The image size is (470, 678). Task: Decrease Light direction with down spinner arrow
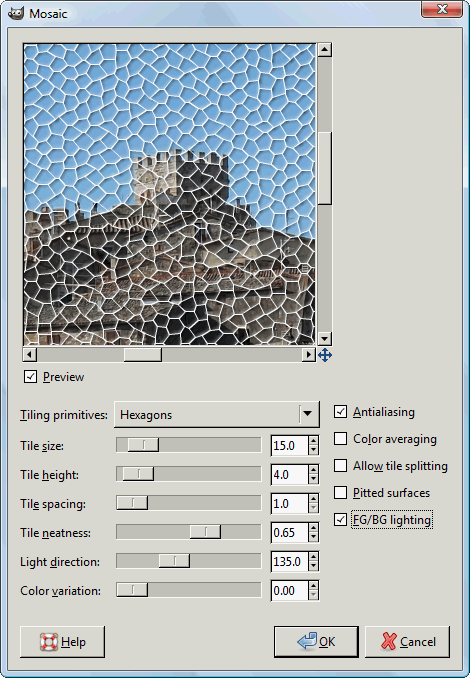[x=313, y=566]
